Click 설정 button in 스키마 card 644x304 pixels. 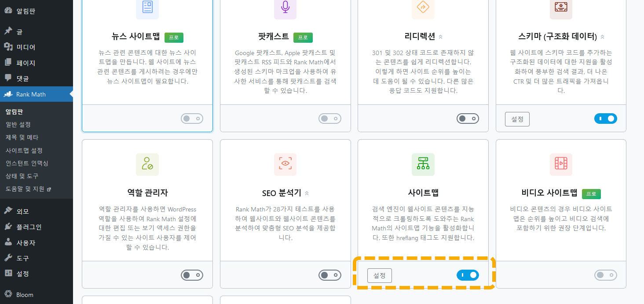[x=517, y=119]
